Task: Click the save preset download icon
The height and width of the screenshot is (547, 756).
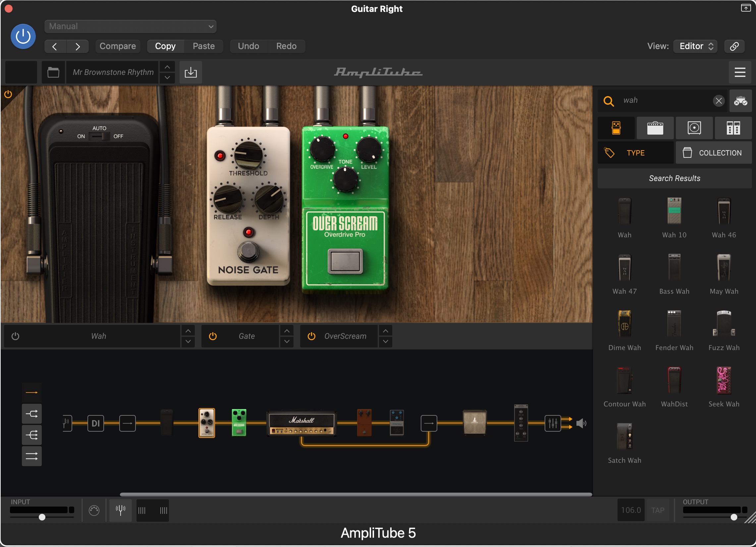Action: point(191,72)
